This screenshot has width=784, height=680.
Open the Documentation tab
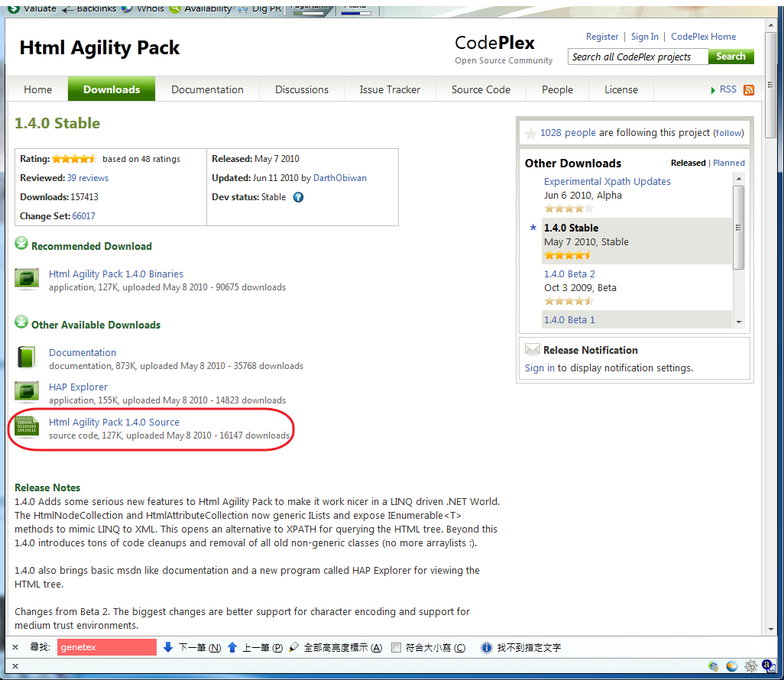point(208,89)
